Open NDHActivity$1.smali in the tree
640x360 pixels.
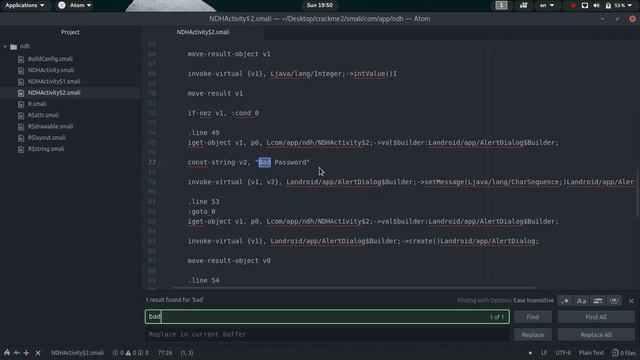click(x=54, y=81)
